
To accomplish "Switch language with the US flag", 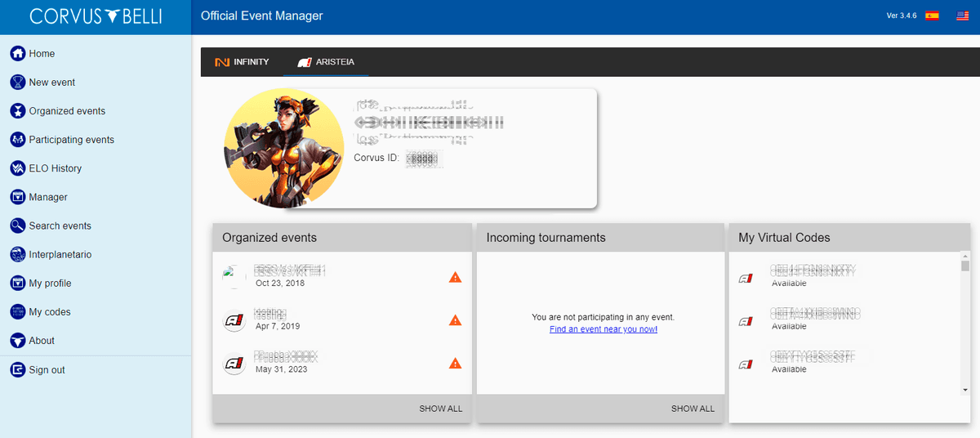I will (x=963, y=16).
